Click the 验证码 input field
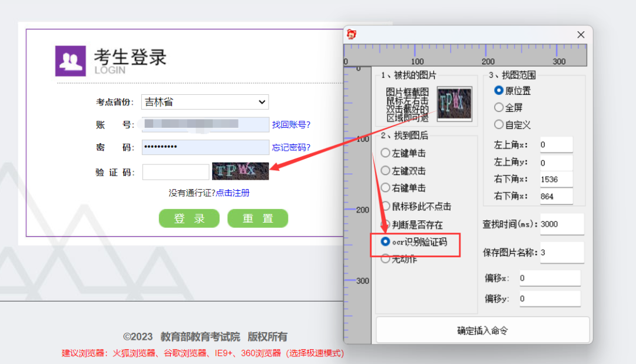The image size is (636, 364). pyautogui.click(x=175, y=172)
